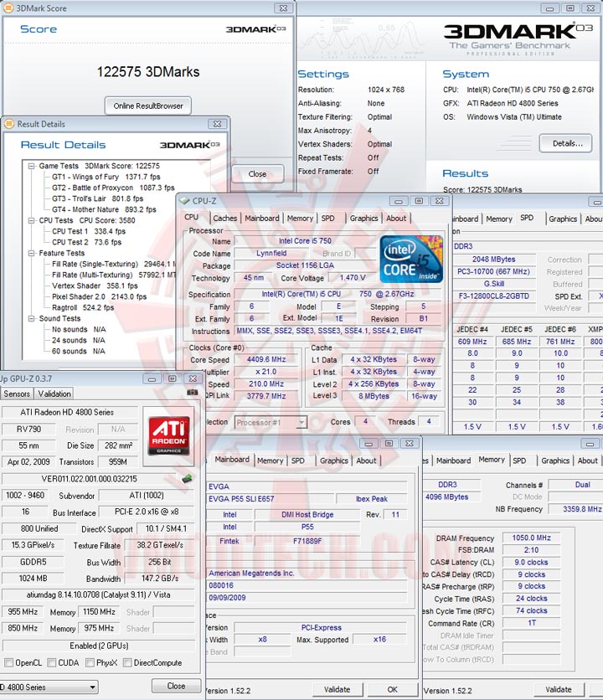Open the Validation tab in GPU-Z
Viewport: 603px width, 700px height.
pyautogui.click(x=54, y=394)
